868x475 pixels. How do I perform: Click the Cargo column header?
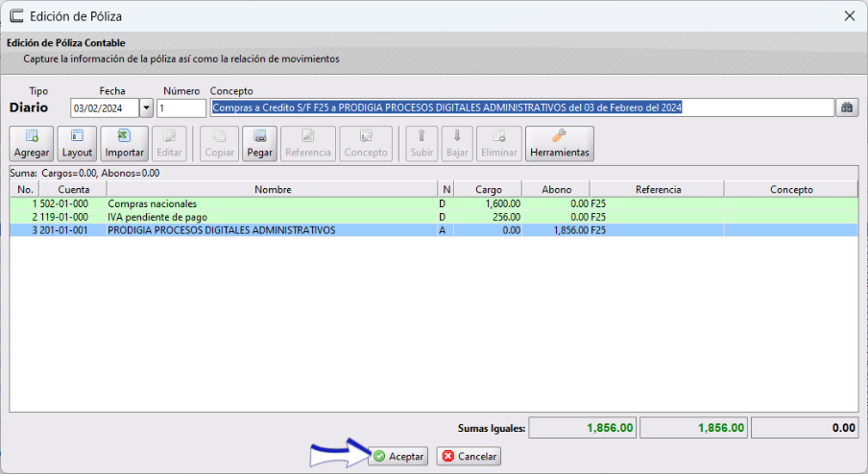click(x=488, y=190)
